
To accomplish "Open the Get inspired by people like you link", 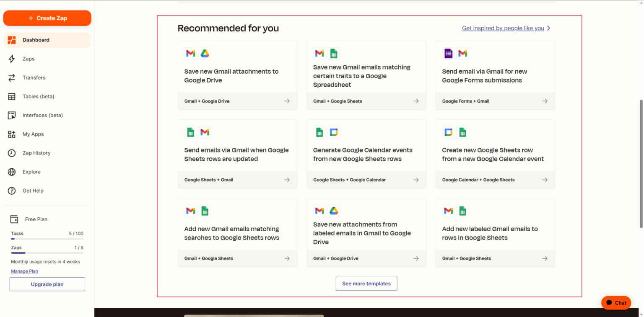I will coord(503,28).
